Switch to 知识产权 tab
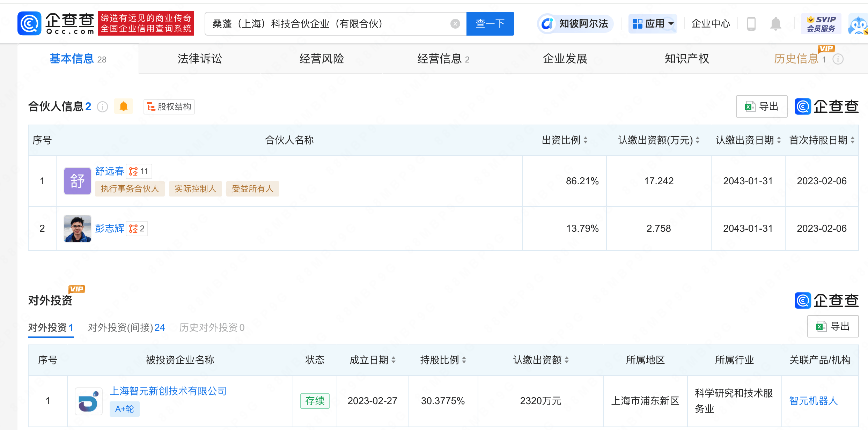The height and width of the screenshot is (430, 868). coord(687,59)
